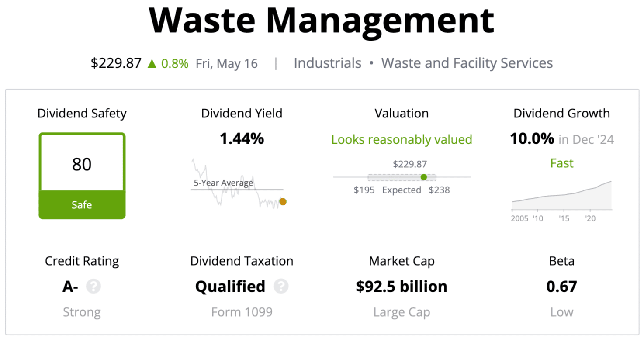The width and height of the screenshot is (644, 342).
Task: Click the Qualified taxation value
Action: click(x=230, y=287)
